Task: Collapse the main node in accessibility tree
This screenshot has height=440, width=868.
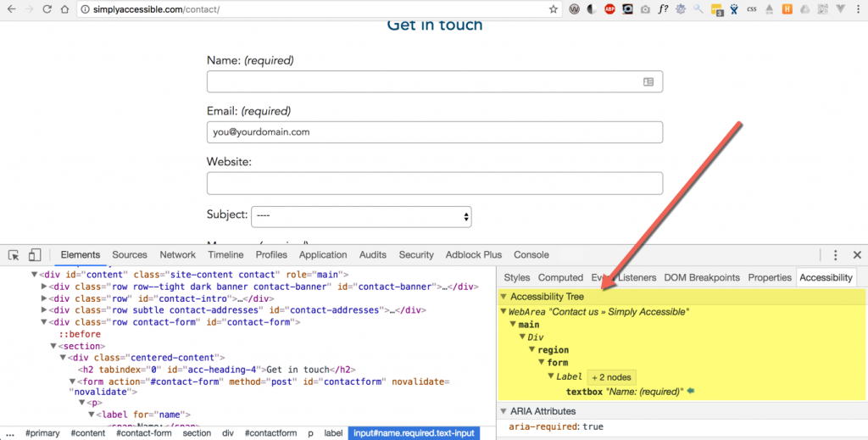Action: point(513,325)
